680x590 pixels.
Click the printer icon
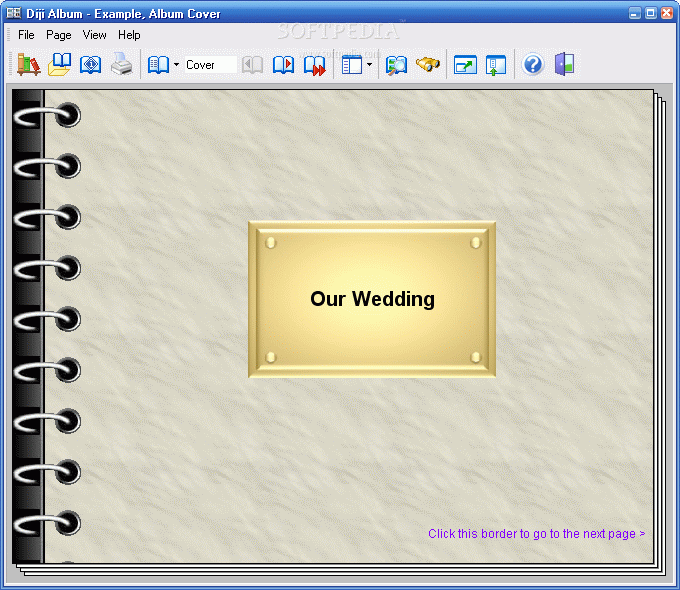pos(121,64)
